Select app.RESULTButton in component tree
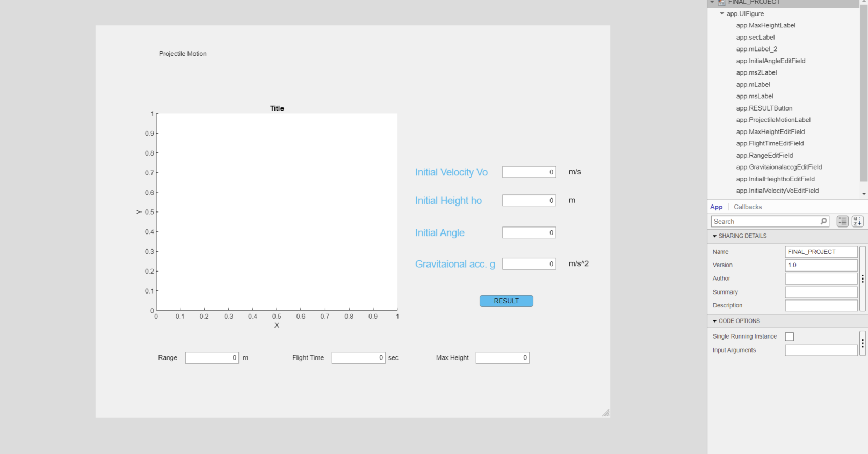The image size is (868, 454). [x=764, y=108]
